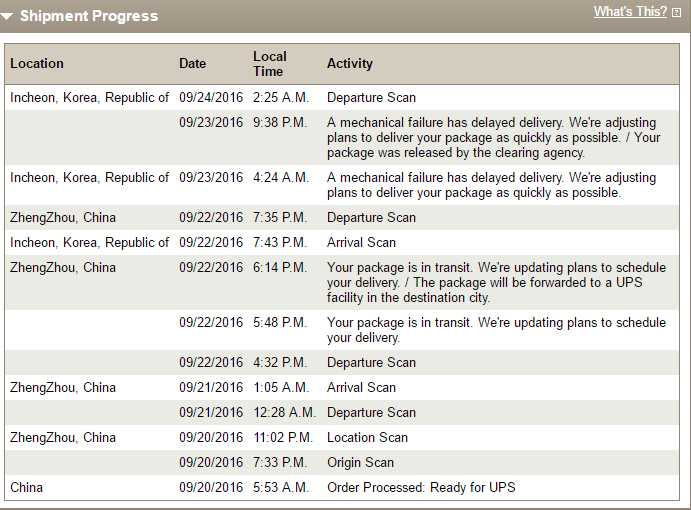Screen dimensions: 691x510
Task: Click the 1:05 A.M. Arrival Scan entry
Action: [361, 387]
